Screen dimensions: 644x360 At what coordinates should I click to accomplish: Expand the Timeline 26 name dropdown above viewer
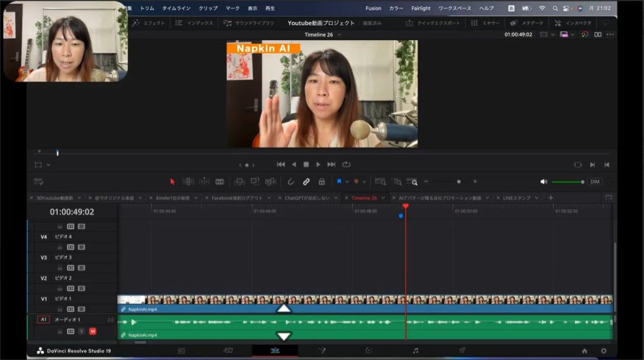[340, 35]
